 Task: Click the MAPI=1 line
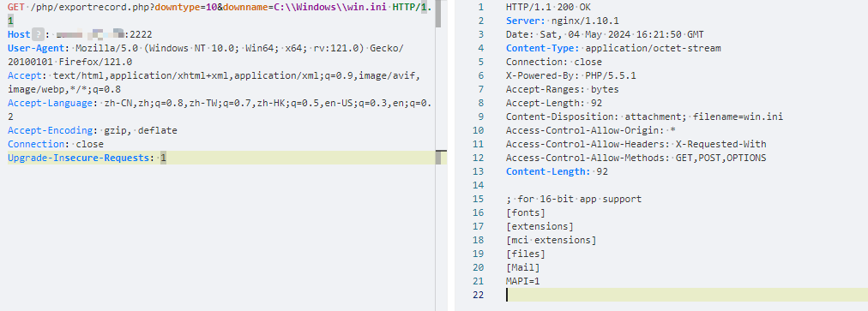click(x=523, y=281)
